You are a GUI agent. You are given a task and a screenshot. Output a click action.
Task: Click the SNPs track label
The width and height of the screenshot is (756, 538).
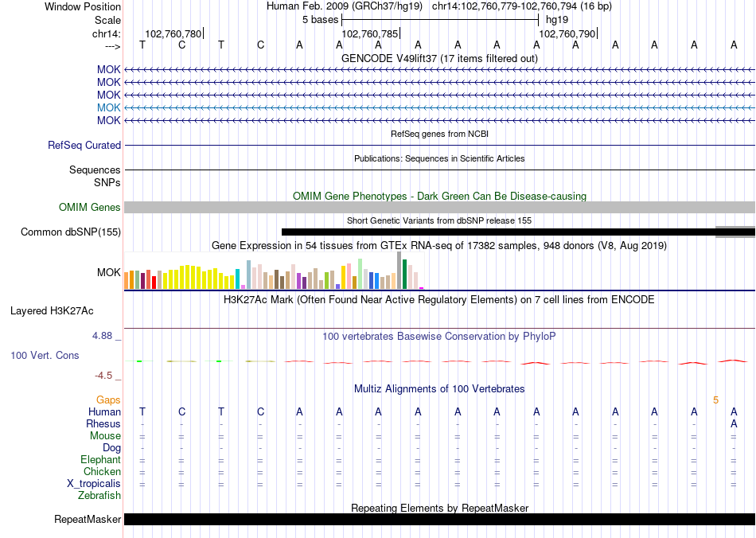tap(107, 183)
